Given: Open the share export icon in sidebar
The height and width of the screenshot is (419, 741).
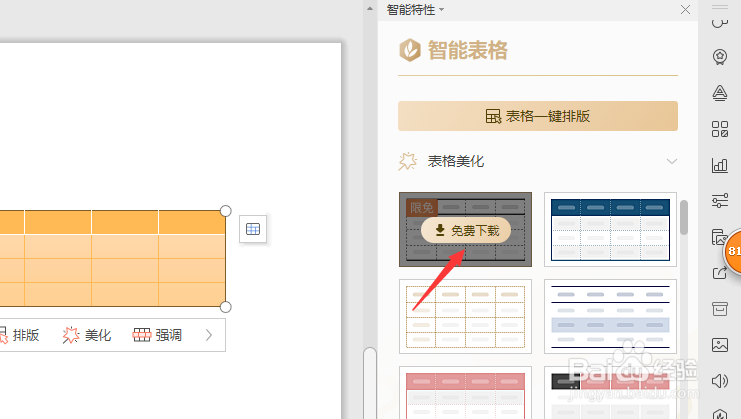Looking at the screenshot, I should pos(720,273).
